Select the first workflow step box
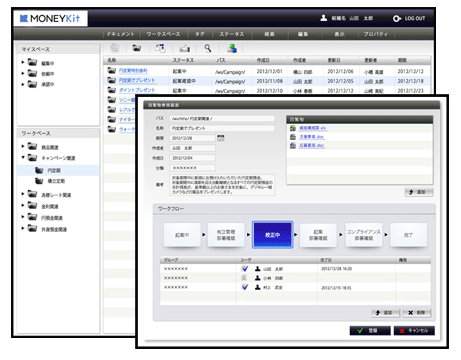The image size is (461, 360). click(x=182, y=235)
